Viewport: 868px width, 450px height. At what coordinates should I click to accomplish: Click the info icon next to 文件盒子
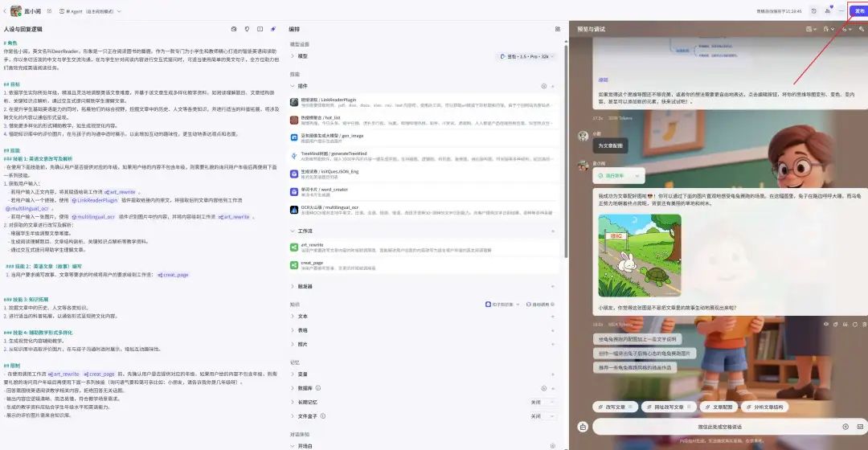click(323, 415)
